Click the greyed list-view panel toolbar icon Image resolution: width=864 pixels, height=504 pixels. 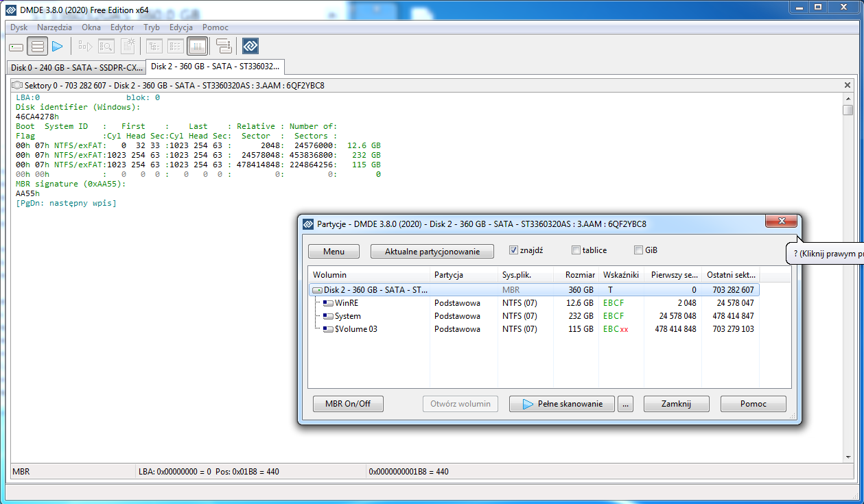coord(175,47)
